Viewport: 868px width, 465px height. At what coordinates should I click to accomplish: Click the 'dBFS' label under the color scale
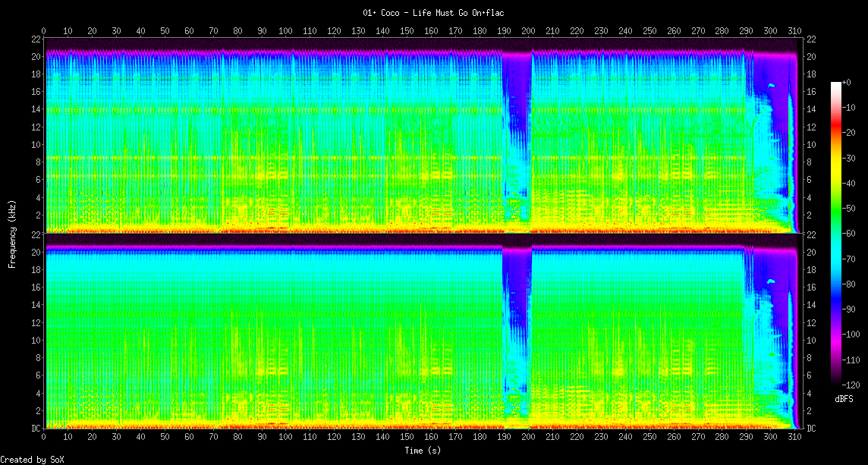pyautogui.click(x=844, y=398)
